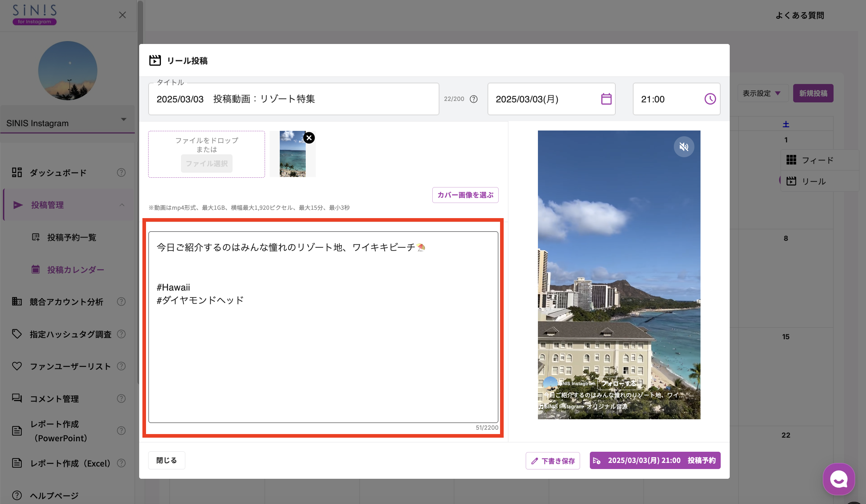Click the カバー画像を選ぶ button

[465, 195]
